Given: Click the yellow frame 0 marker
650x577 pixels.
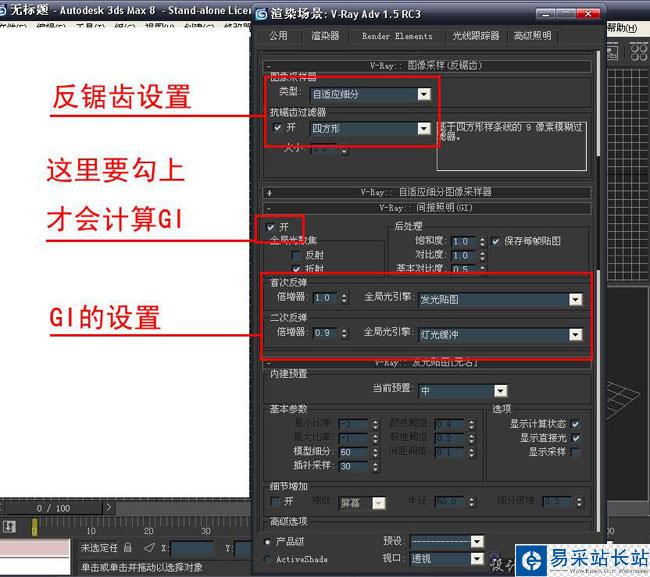Looking at the screenshot, I should pos(34,527).
